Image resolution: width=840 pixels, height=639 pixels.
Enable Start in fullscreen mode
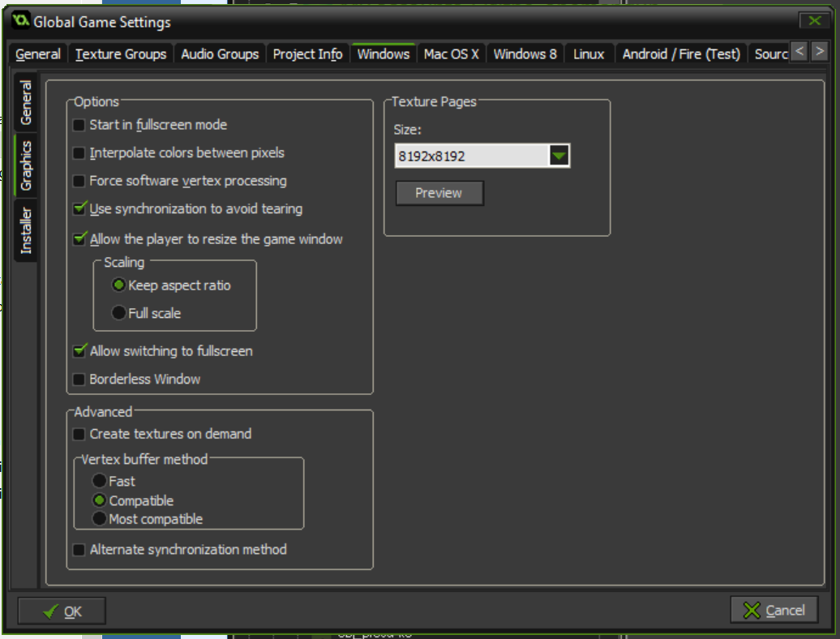click(79, 125)
